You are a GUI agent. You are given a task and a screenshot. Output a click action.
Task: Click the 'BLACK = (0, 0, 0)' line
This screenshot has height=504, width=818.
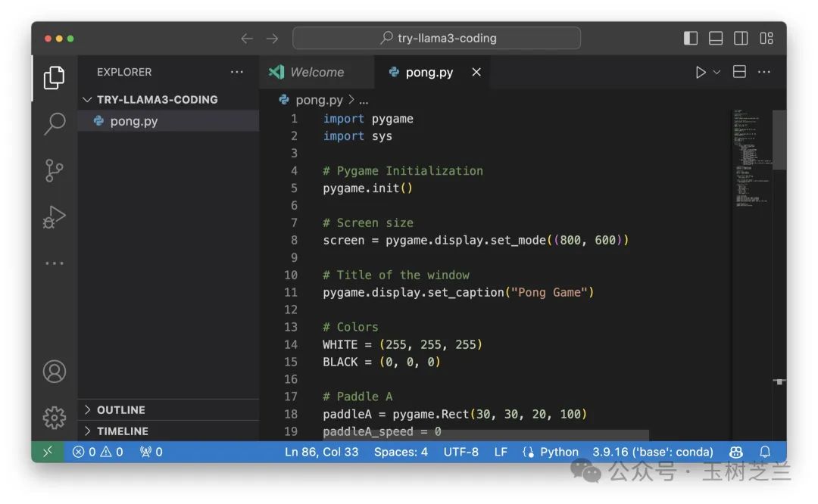point(381,362)
